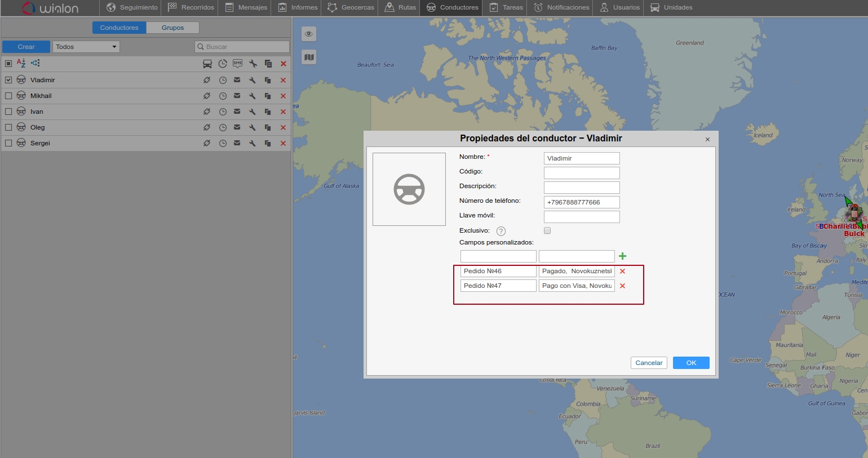Open properties wrench for Mikhail
Screen dimensions: 868x458
point(253,96)
